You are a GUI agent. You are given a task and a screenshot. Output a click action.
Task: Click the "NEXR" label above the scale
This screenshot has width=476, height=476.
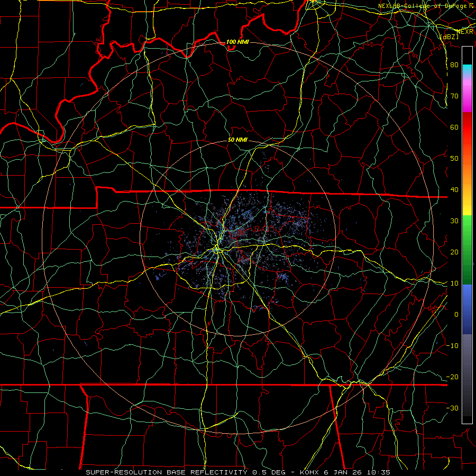[465, 32]
